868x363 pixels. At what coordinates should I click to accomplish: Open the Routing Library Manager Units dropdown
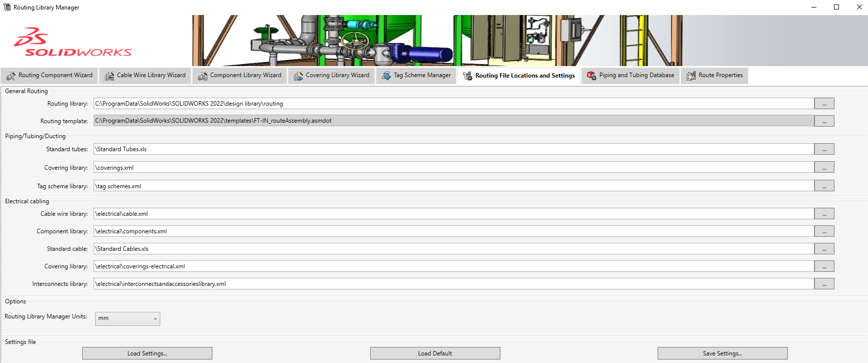pos(128,318)
